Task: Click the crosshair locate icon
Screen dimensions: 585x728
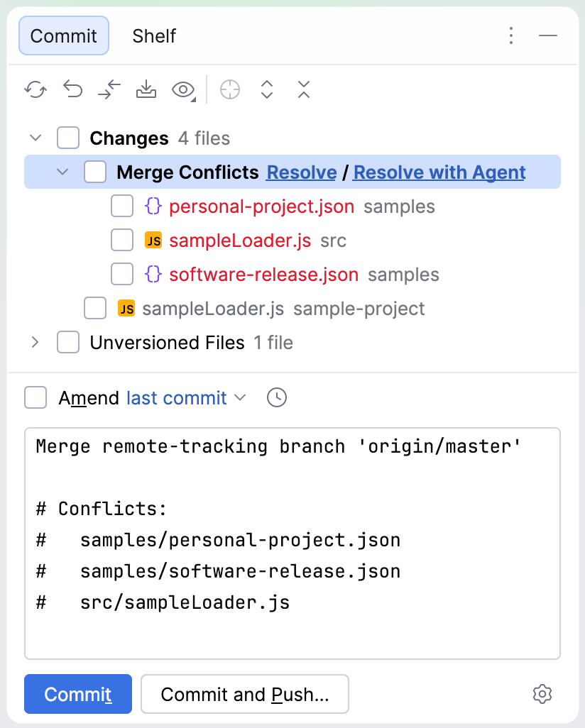Action: tap(230, 89)
